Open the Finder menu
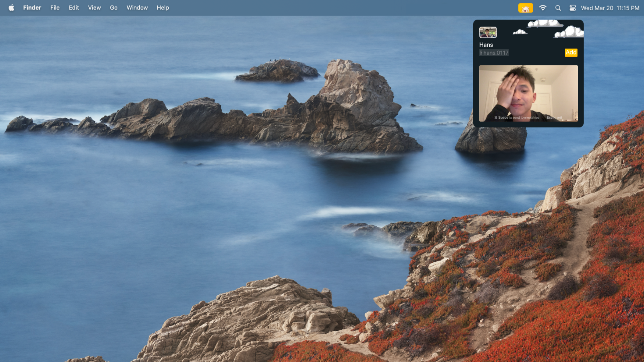 (x=32, y=8)
